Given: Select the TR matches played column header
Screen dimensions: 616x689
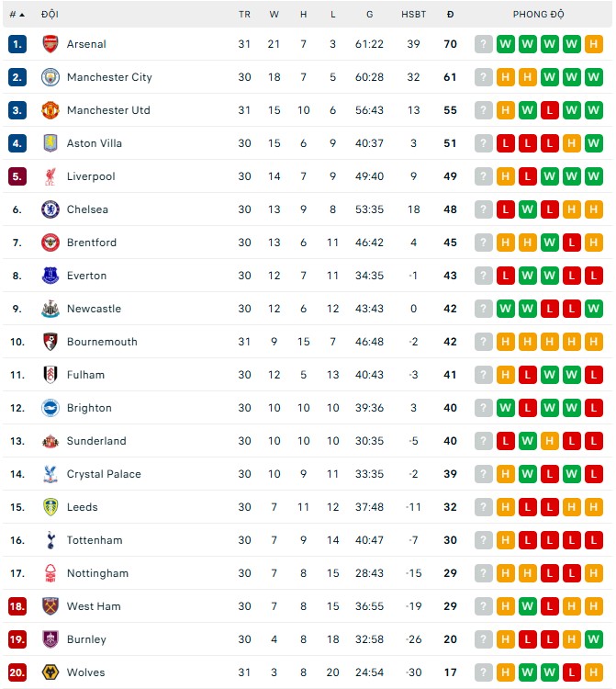Looking at the screenshot, I should (244, 15).
